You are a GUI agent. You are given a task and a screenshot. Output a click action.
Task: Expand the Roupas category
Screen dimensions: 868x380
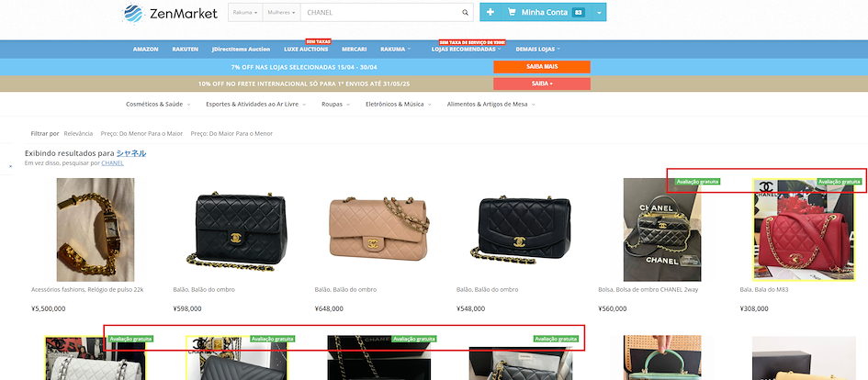tap(335, 104)
